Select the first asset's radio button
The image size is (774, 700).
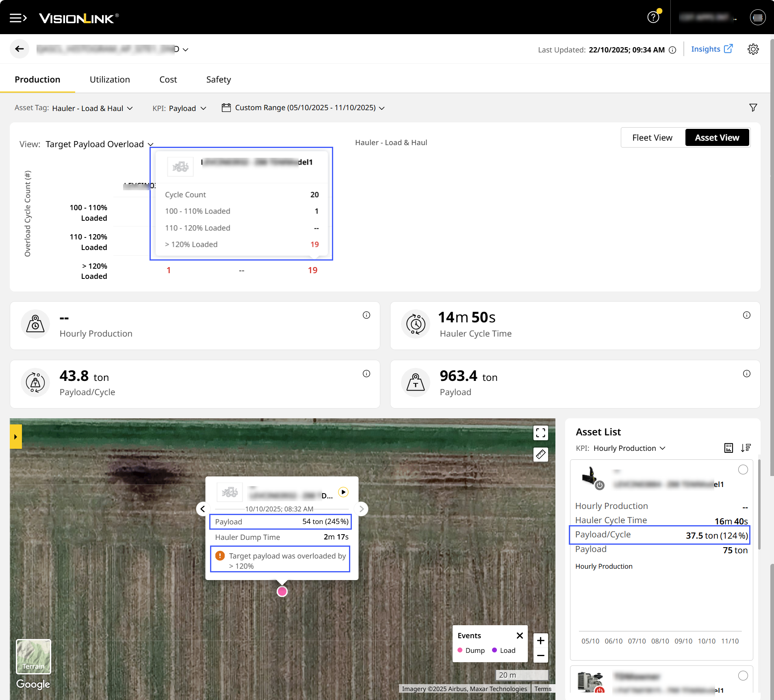743,470
